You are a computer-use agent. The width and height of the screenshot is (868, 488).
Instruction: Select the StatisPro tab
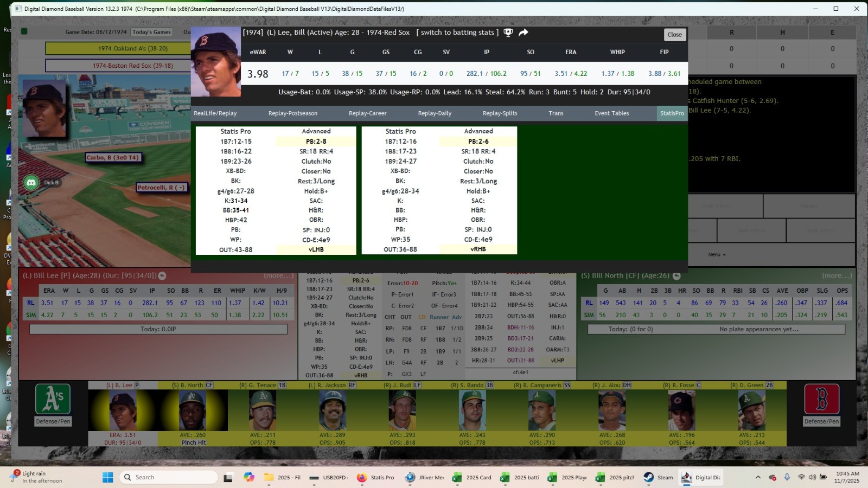pos(672,113)
